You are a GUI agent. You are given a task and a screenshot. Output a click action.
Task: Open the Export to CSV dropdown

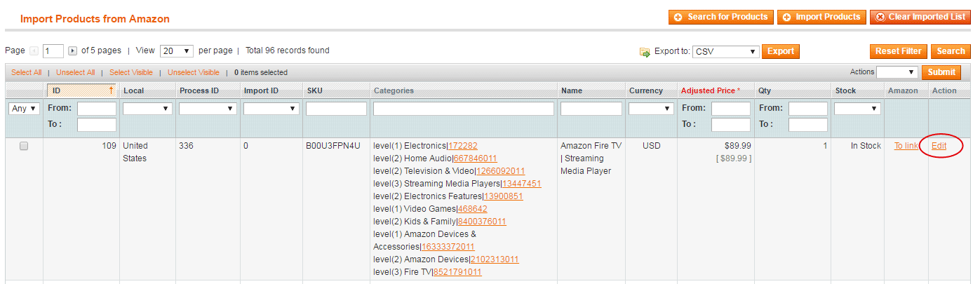click(x=726, y=51)
